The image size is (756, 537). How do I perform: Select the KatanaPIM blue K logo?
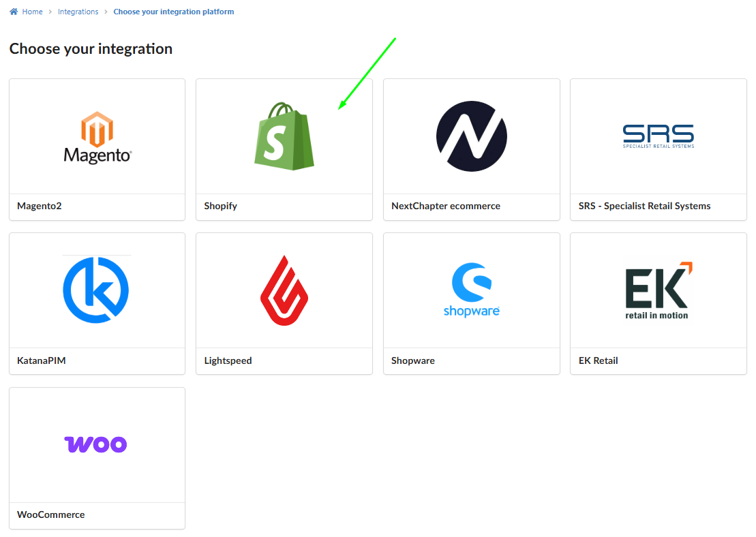pos(96,290)
